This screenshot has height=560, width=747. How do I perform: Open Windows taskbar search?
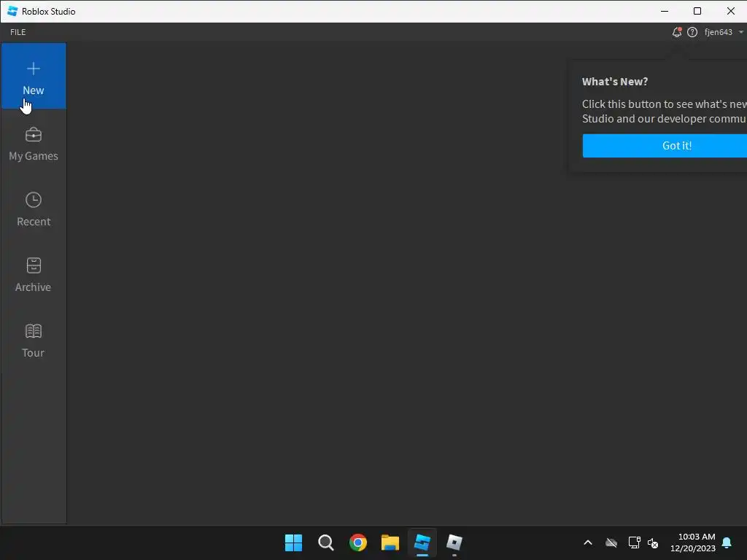(326, 542)
